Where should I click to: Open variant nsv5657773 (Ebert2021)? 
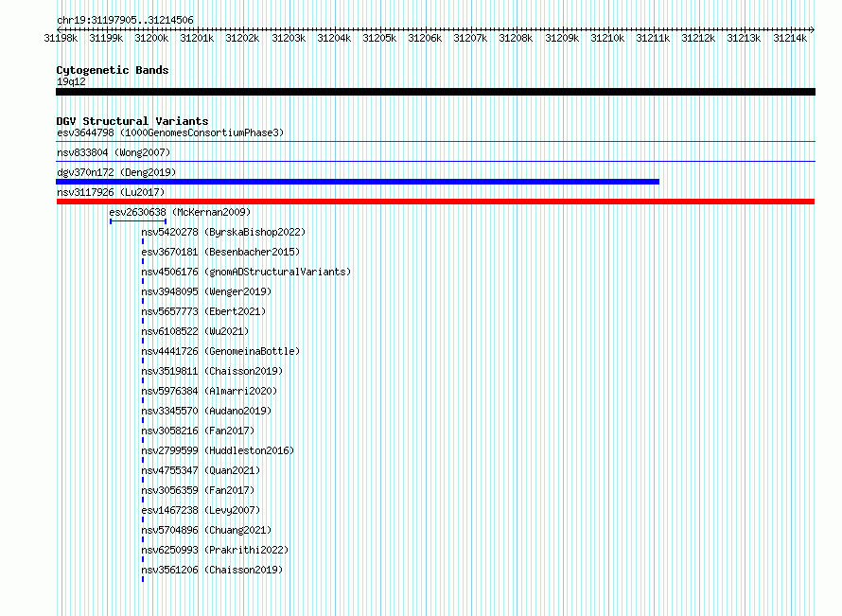tap(203, 311)
